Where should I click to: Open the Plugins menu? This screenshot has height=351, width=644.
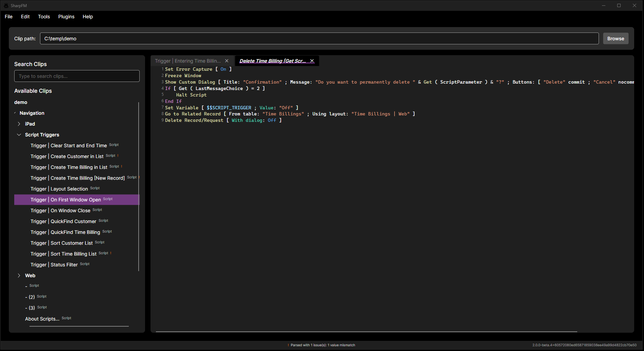click(66, 17)
